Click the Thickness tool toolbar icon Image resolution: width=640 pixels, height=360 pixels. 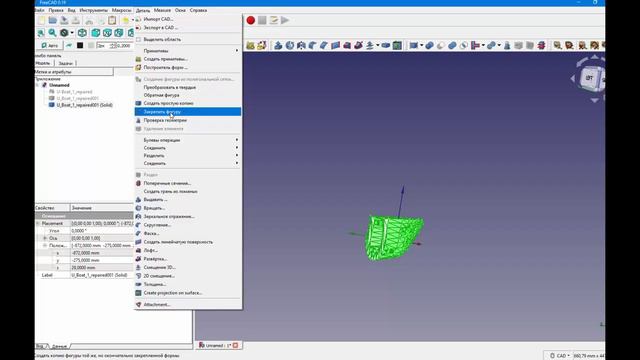386,45
